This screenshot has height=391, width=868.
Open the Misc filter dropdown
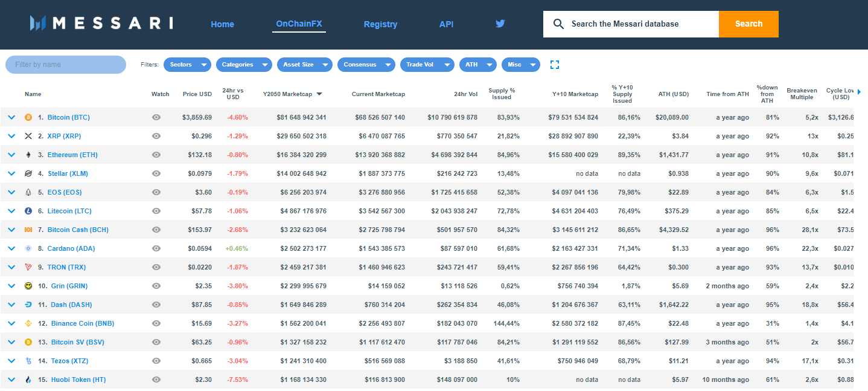(x=521, y=65)
